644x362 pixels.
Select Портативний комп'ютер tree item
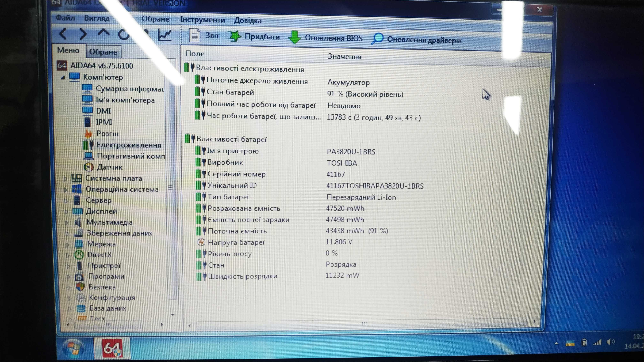tap(124, 156)
